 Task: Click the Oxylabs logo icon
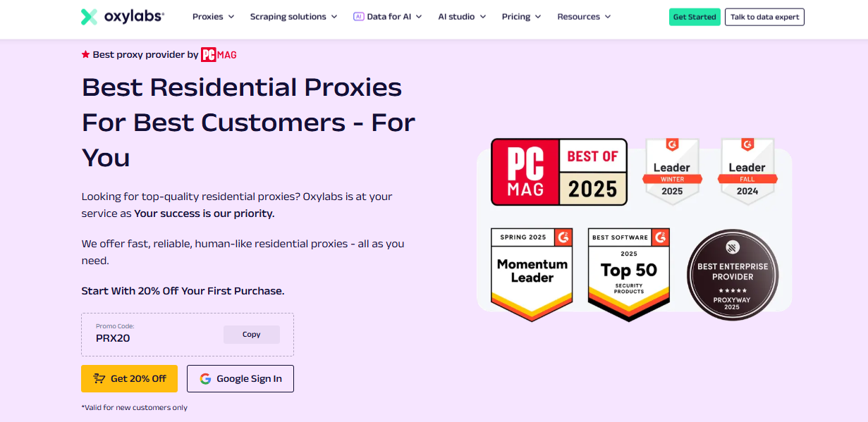pyautogui.click(x=89, y=17)
